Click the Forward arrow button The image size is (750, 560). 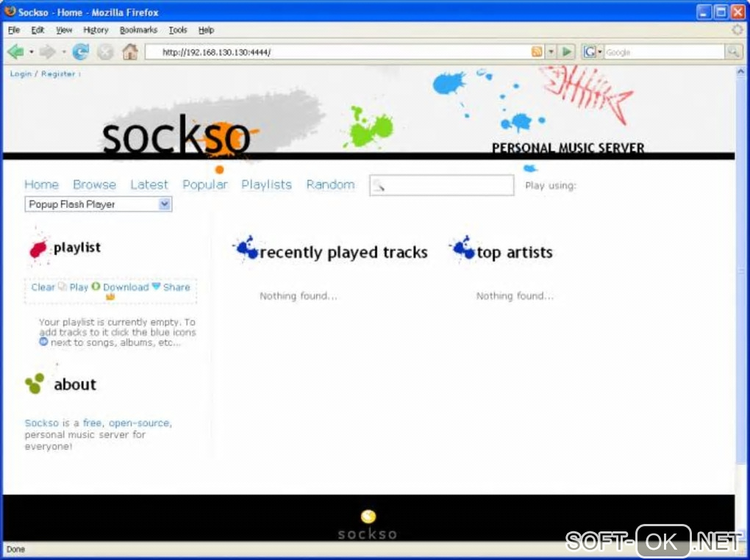tap(47, 51)
